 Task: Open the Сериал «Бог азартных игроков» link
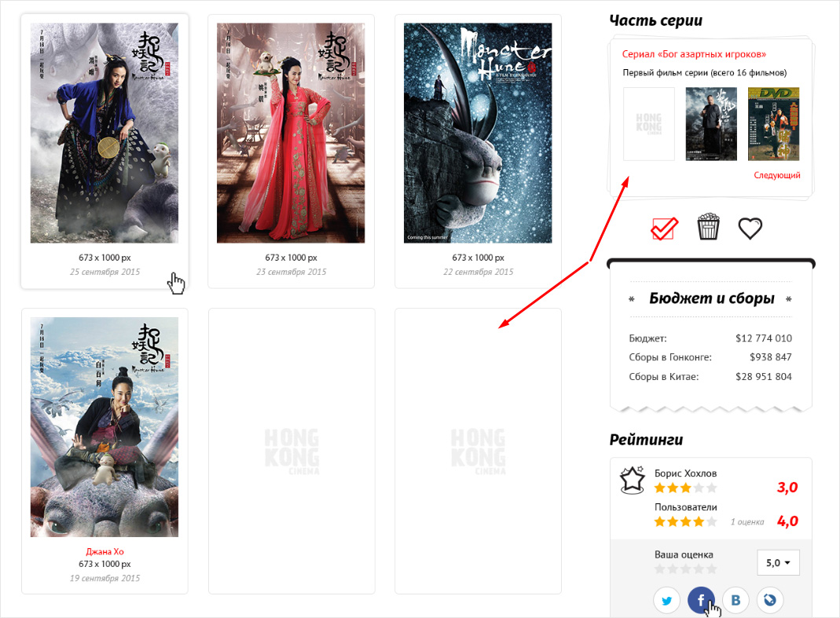click(x=694, y=54)
